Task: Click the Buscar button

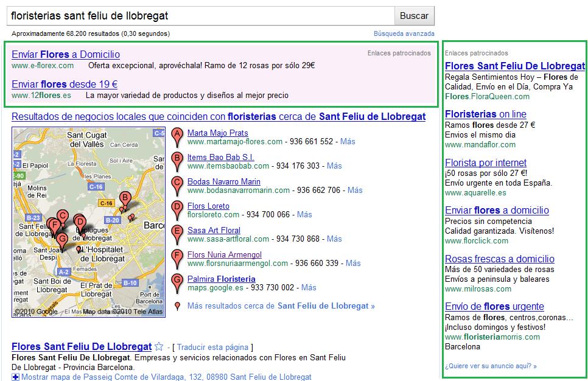Action: click(414, 16)
